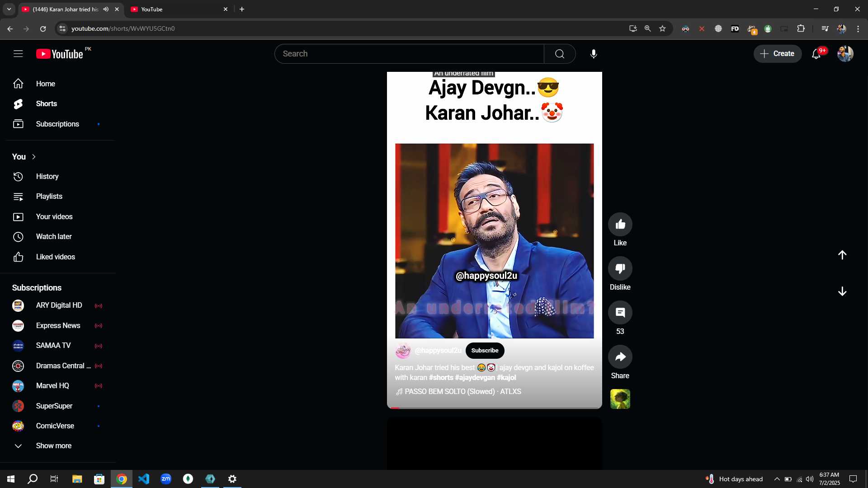Viewport: 868px width, 488px height.
Task: Dislike the short video
Action: click(620, 269)
